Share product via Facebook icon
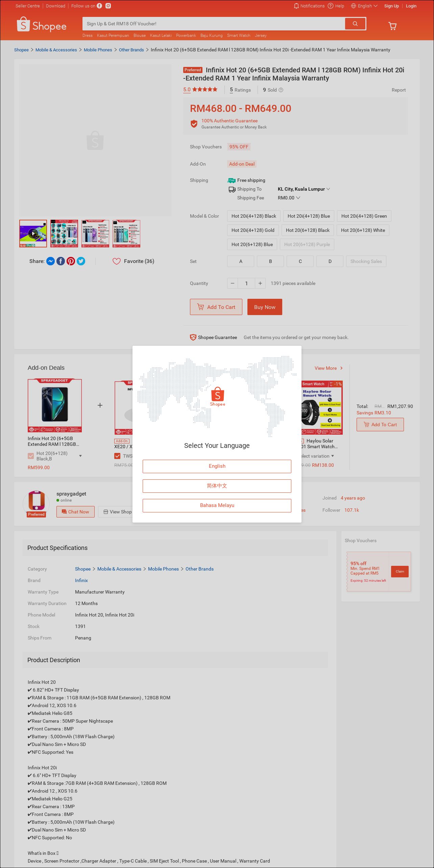 (61, 261)
